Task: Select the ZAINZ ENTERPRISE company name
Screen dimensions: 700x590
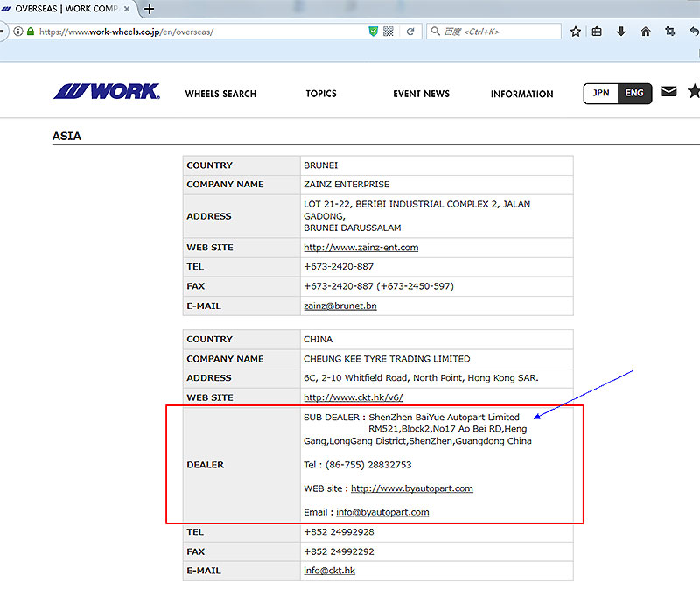Action: (346, 185)
